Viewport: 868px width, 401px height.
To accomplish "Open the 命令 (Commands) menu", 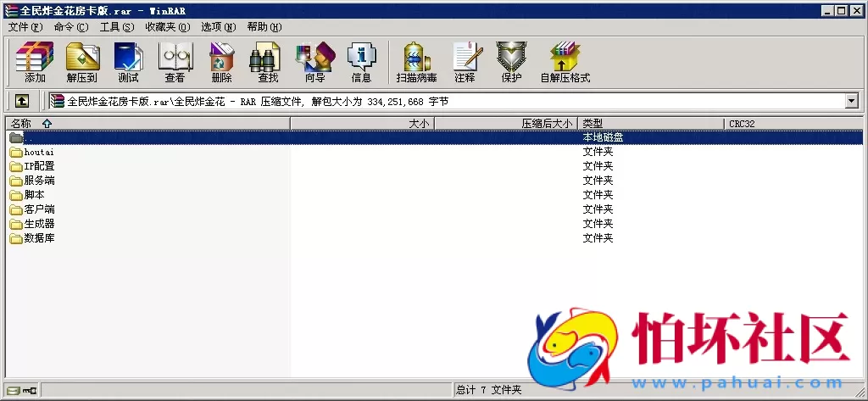I will (71, 27).
